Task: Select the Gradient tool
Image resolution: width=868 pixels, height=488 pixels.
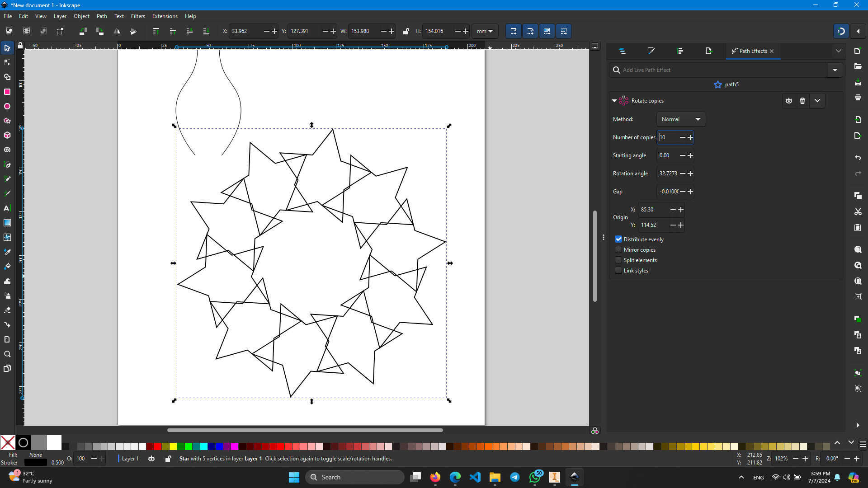Action: pos(7,223)
